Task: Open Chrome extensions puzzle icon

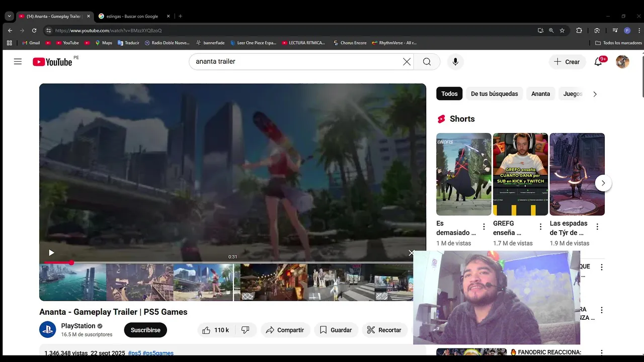Action: [x=579, y=30]
